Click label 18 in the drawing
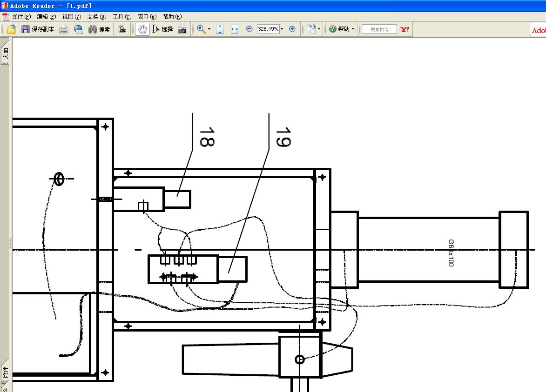The width and height of the screenshot is (546, 392). point(207,137)
